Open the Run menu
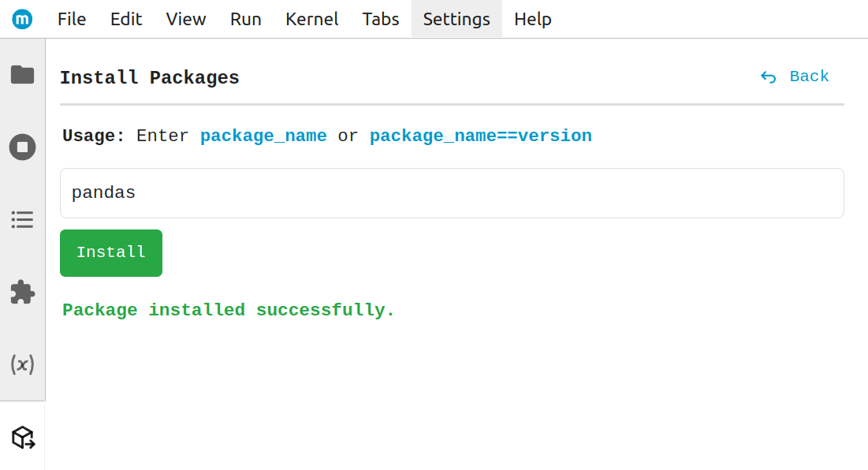 point(245,19)
